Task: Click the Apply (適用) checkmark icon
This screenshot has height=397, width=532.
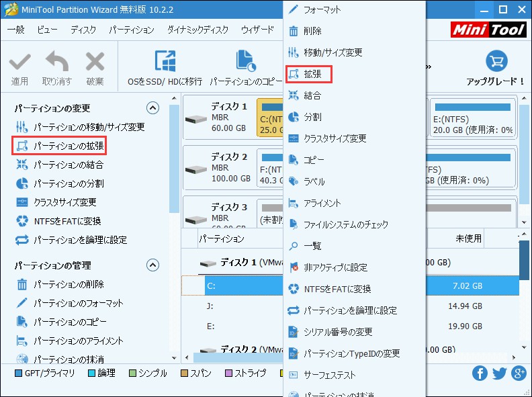Action: click(x=19, y=62)
